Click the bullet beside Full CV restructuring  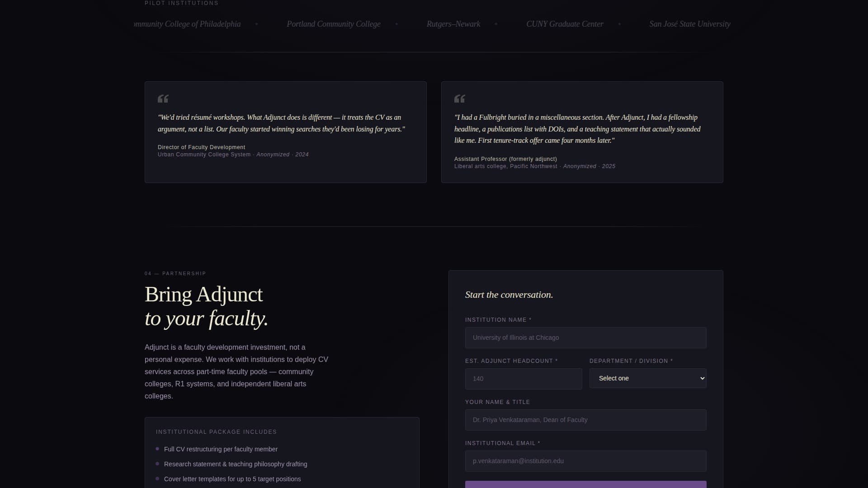[157, 449]
